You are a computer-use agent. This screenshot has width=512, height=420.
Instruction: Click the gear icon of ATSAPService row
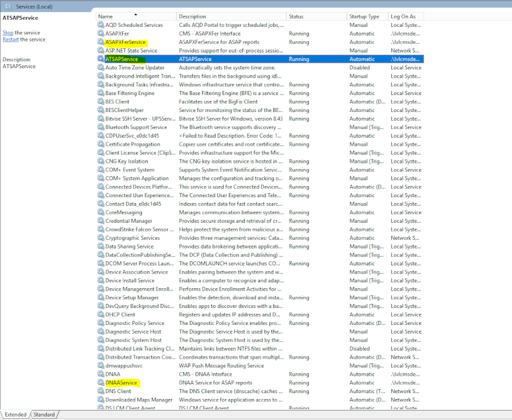point(100,58)
